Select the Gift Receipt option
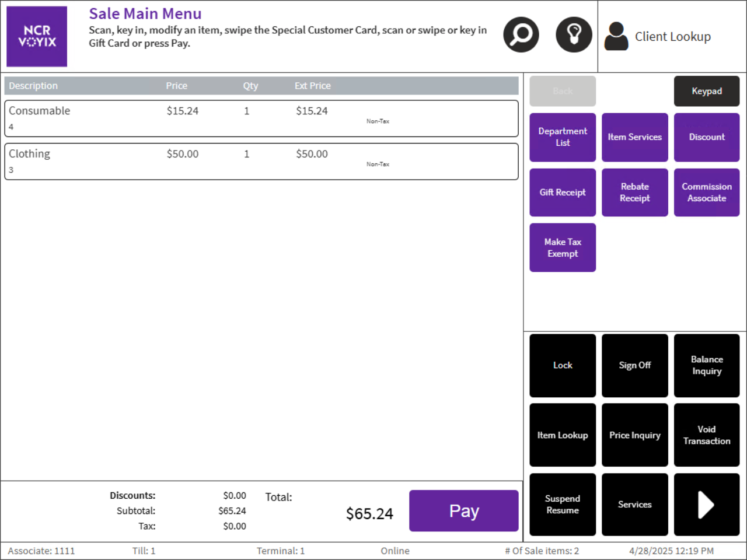 point(563,192)
